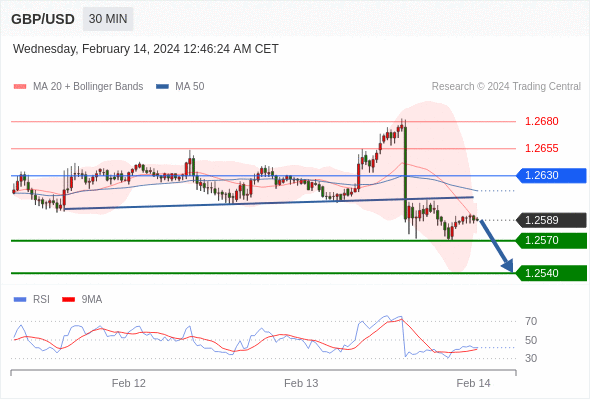Screen dimensions: 590x400
Task: Click the MA 50 legend label
Action: tap(190, 87)
